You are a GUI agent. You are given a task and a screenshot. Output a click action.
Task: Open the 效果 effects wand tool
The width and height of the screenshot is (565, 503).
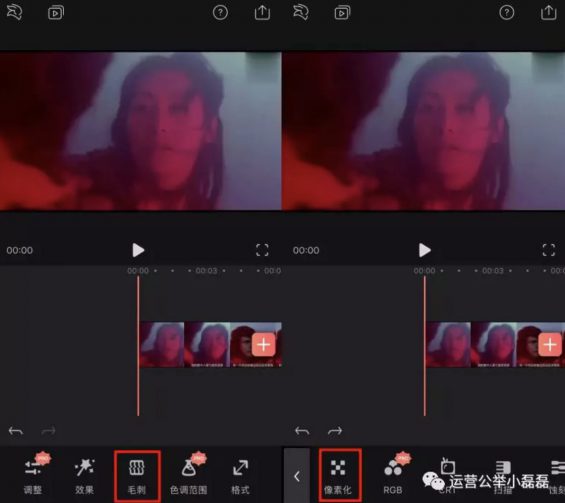[x=84, y=476]
